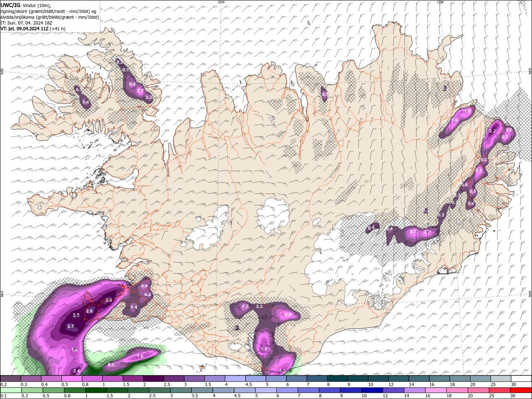Screen dimensions: 532x399
Task: Click the darkest purple swatch labeled 2
Action: tap(153, 379)
